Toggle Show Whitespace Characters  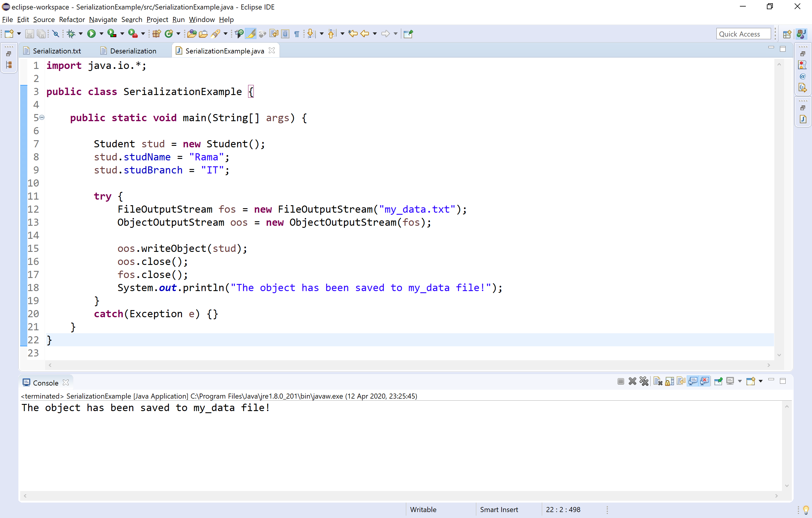tap(296, 34)
